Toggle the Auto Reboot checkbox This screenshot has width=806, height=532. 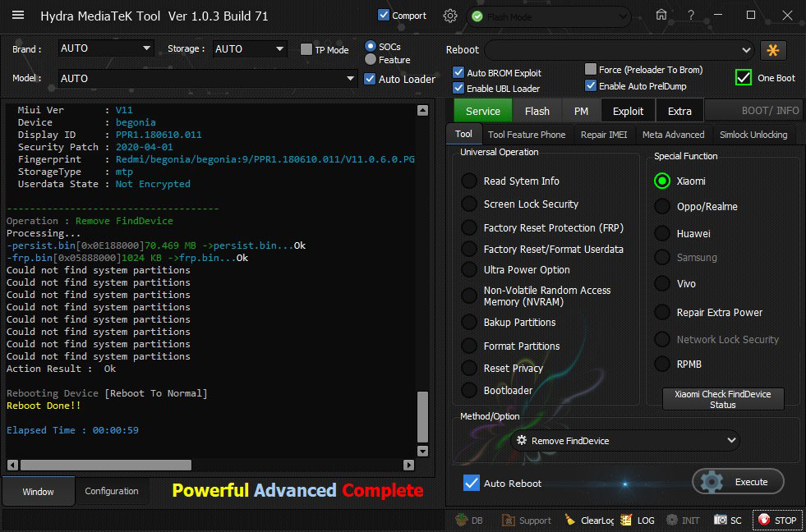471,483
